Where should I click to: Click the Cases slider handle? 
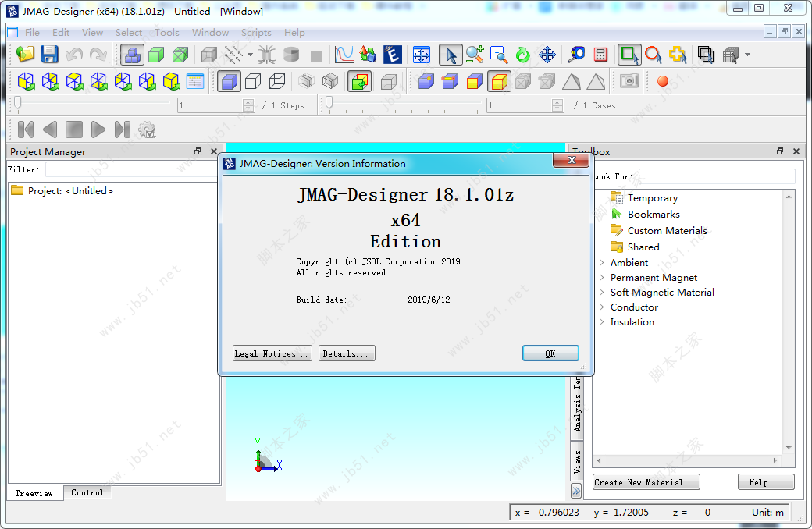(x=329, y=104)
